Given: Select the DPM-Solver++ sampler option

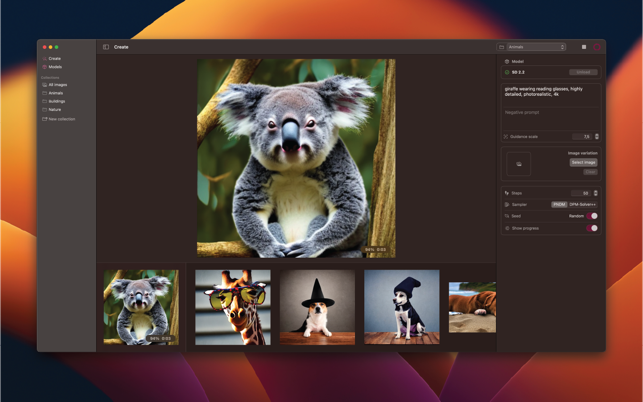Looking at the screenshot, I should pos(582,204).
